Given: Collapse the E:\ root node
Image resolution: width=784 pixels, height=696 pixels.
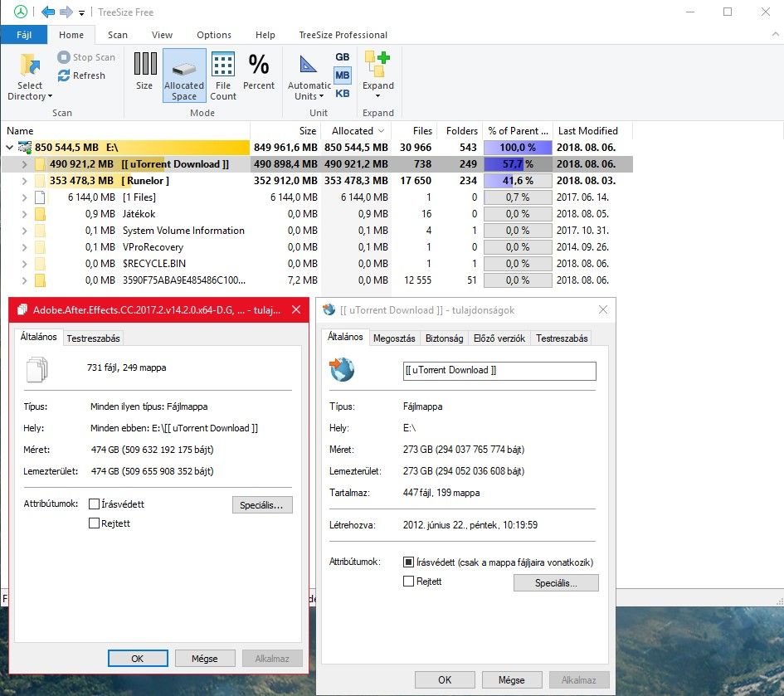Looking at the screenshot, I should click(x=9, y=147).
